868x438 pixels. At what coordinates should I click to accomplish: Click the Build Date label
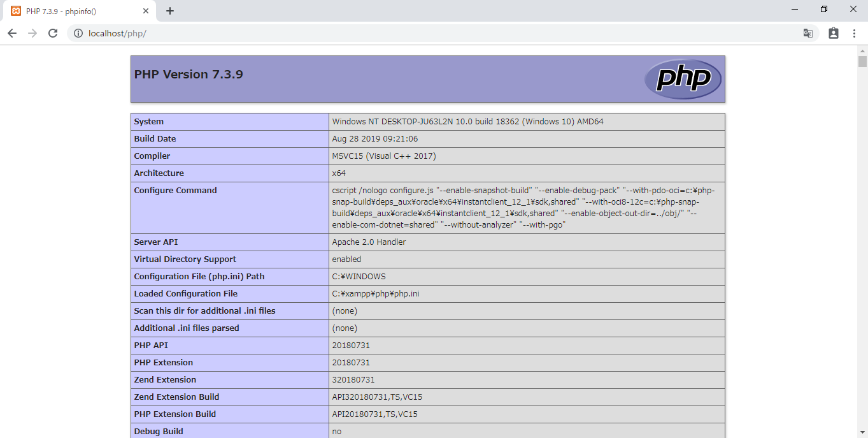tap(155, 139)
